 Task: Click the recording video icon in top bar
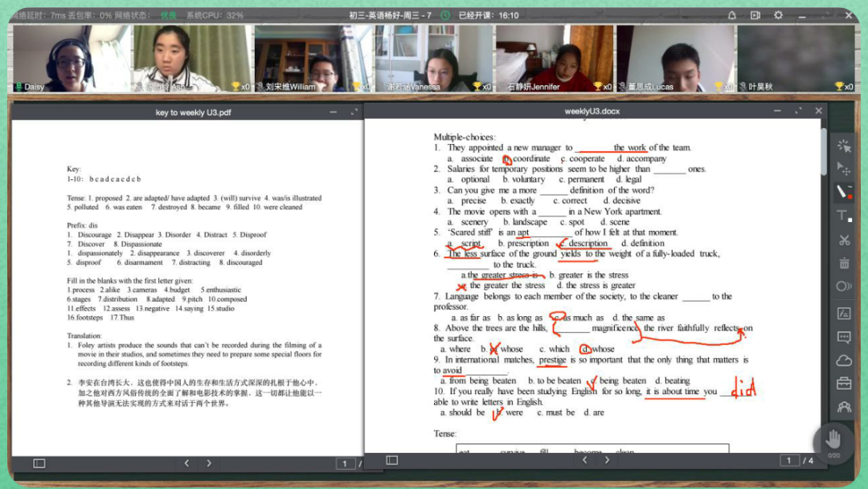755,15
